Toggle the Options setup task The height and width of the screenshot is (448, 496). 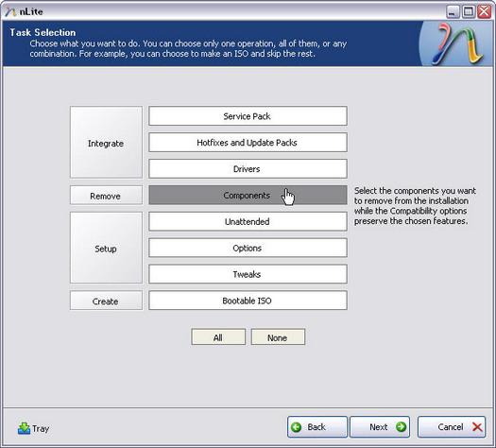pos(248,248)
